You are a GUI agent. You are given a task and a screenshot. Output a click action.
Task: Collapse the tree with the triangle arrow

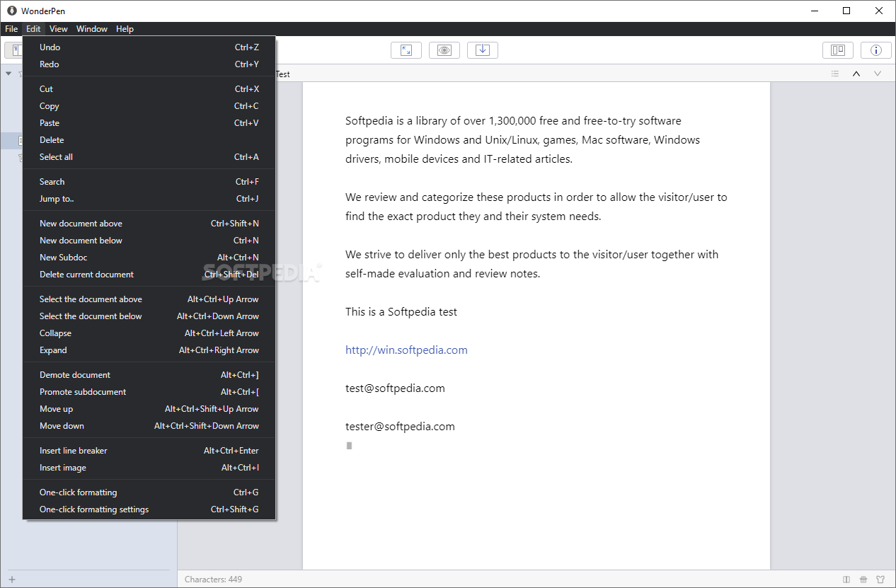8,74
